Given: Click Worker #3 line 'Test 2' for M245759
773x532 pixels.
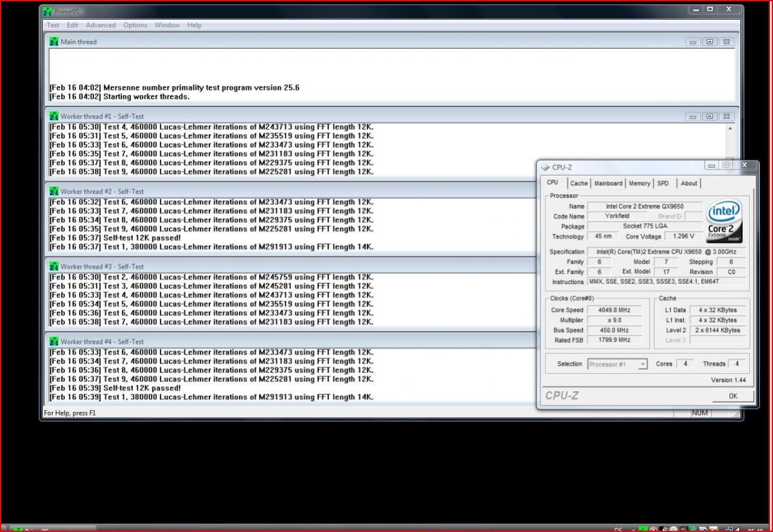Looking at the screenshot, I should tap(211, 277).
